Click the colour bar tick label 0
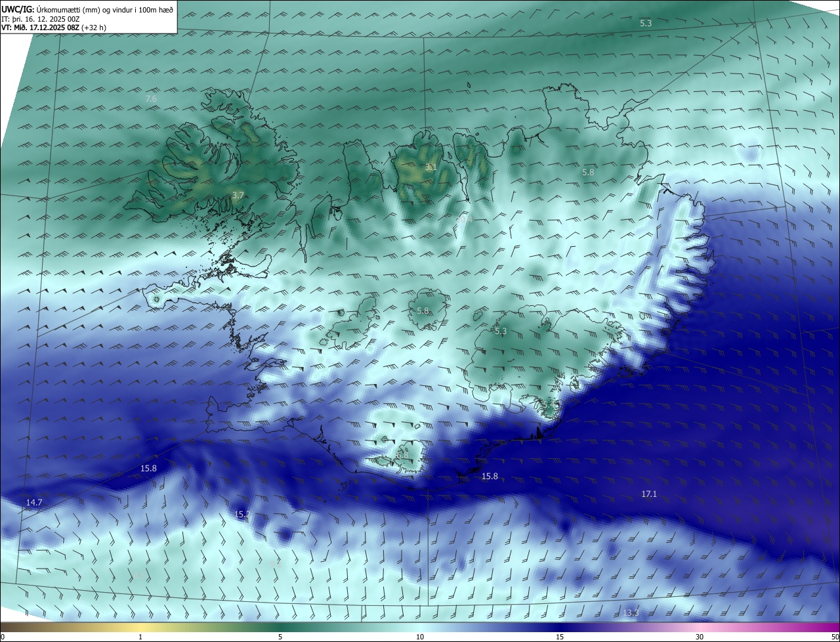The width and height of the screenshot is (840, 642). tap(3, 637)
